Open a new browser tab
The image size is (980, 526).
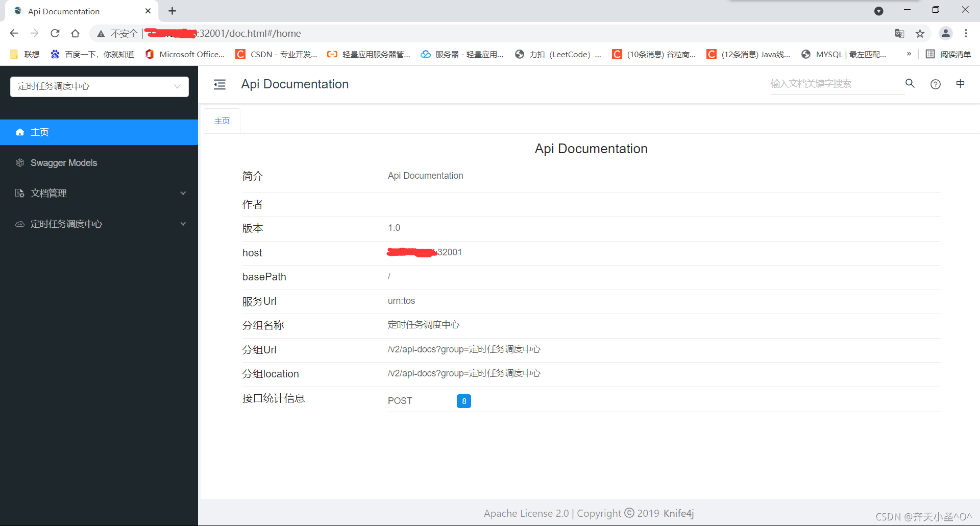173,11
